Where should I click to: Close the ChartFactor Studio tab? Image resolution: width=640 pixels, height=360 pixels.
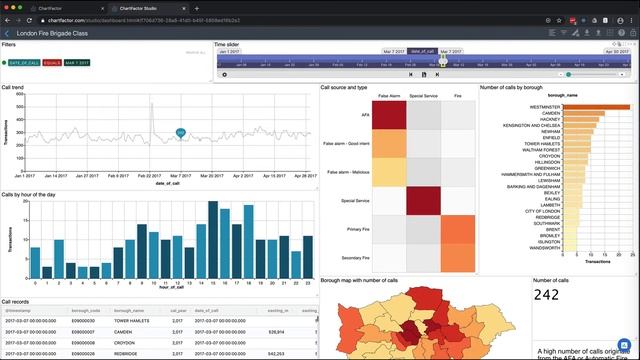click(x=184, y=8)
